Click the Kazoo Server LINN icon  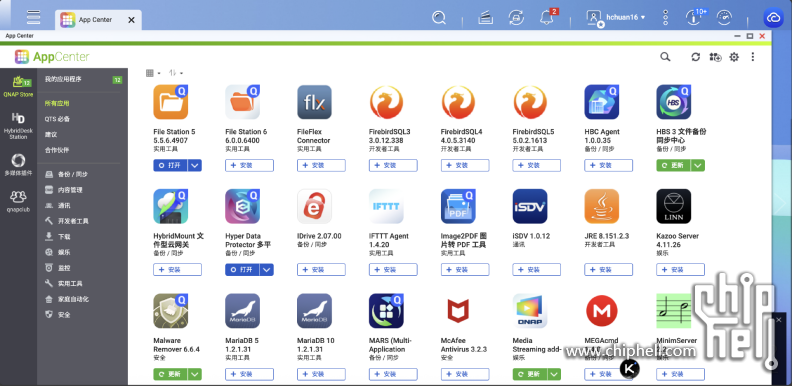[x=673, y=206]
